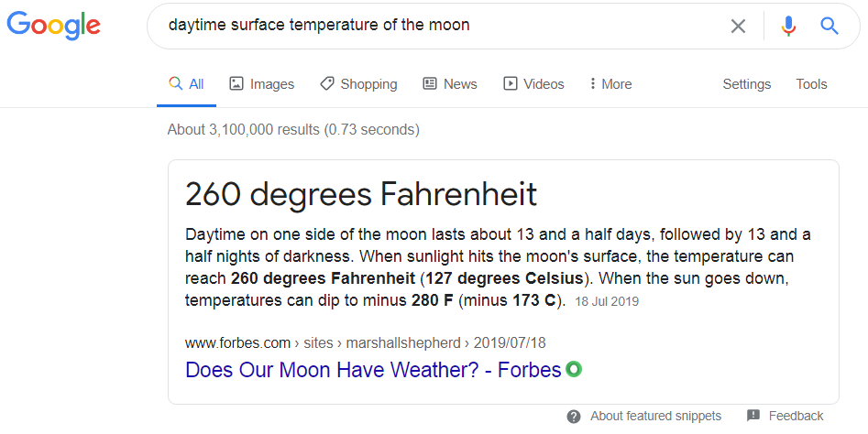
Task: Open the Settings menu
Action: click(x=747, y=84)
